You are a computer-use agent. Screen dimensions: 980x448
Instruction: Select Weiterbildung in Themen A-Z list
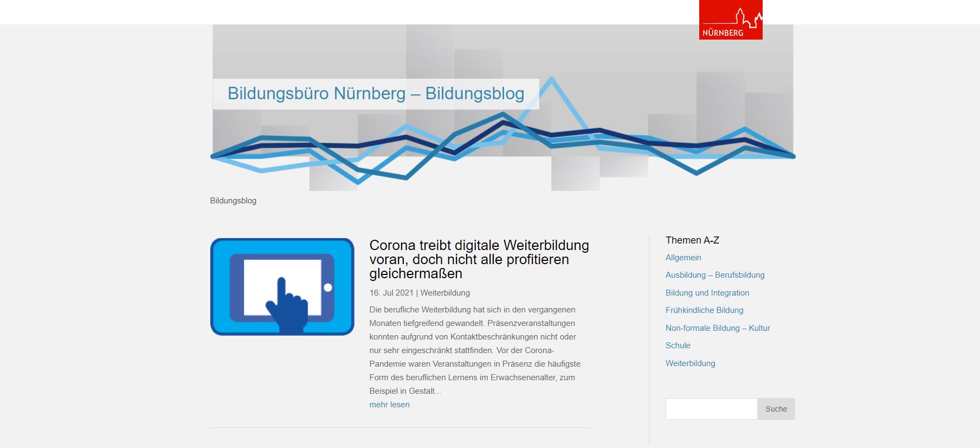coord(690,363)
